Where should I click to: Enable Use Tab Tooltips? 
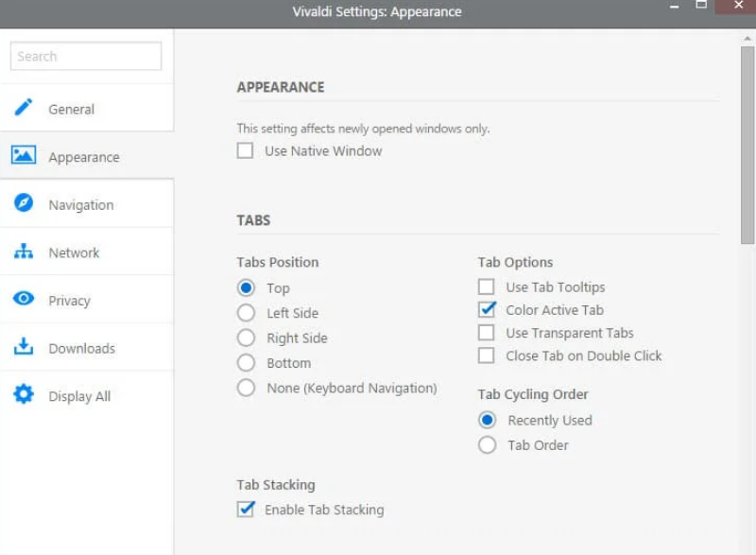486,286
